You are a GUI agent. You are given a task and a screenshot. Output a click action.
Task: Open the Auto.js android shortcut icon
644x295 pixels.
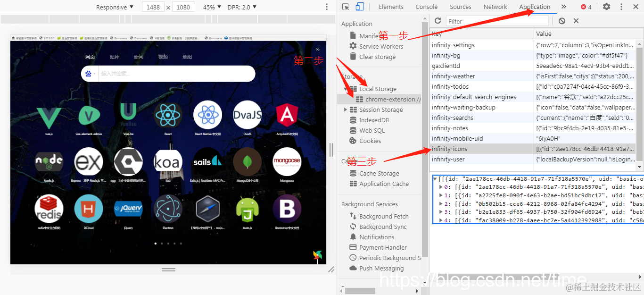coord(248,209)
